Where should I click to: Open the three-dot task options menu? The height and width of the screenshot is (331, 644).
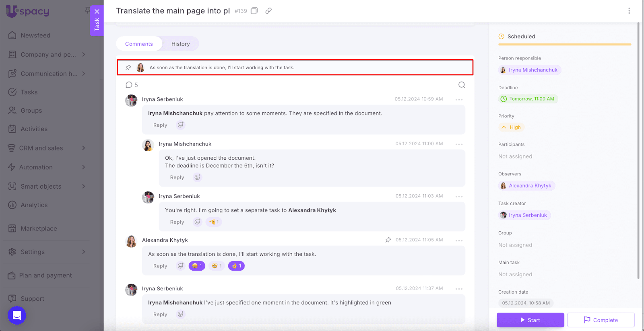pos(629,11)
